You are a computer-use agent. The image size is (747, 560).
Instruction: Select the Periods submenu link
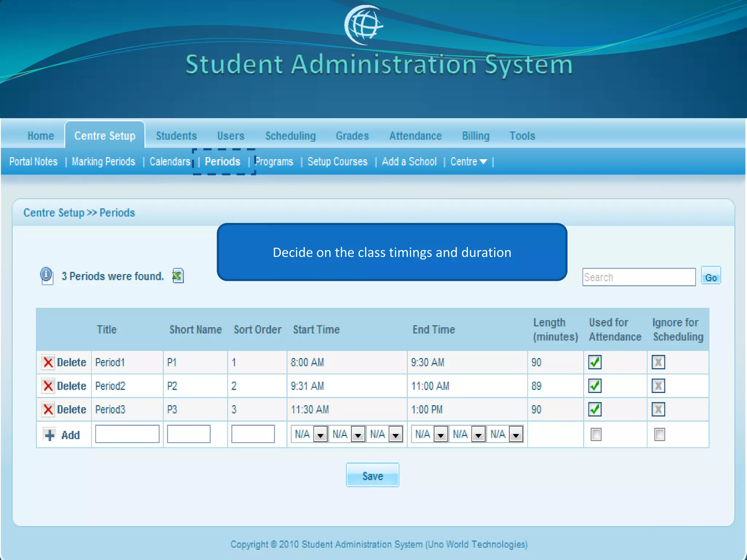click(222, 162)
